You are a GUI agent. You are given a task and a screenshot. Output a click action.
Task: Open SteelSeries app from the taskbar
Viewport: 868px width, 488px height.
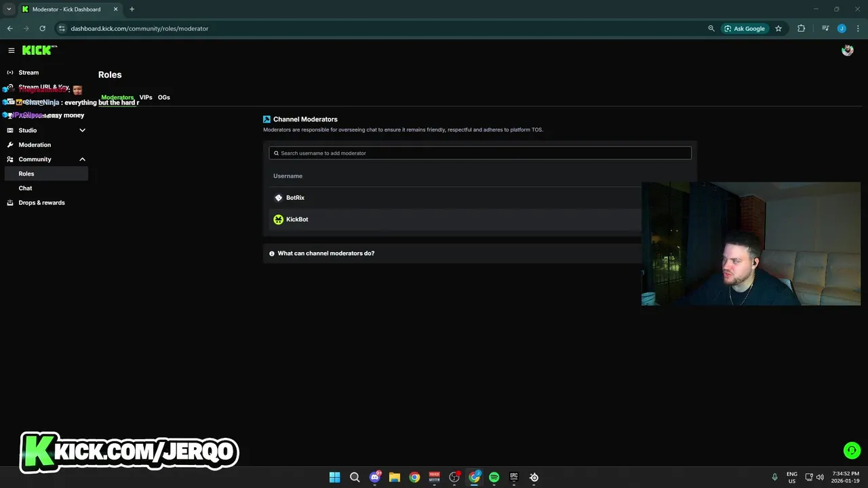tap(534, 477)
